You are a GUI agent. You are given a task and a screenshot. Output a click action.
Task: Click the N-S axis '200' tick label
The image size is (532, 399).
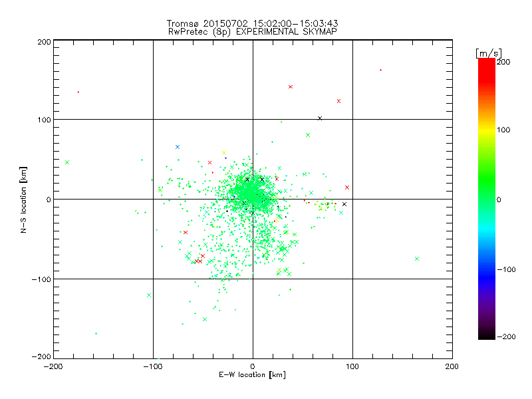tap(44, 42)
